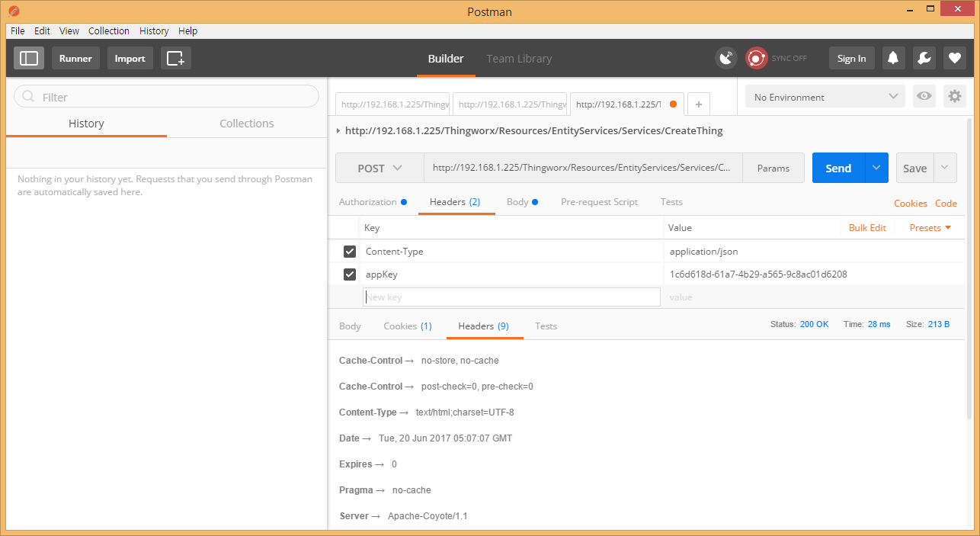
Task: Click the heart icon in toolbar
Action: pyautogui.click(x=954, y=58)
